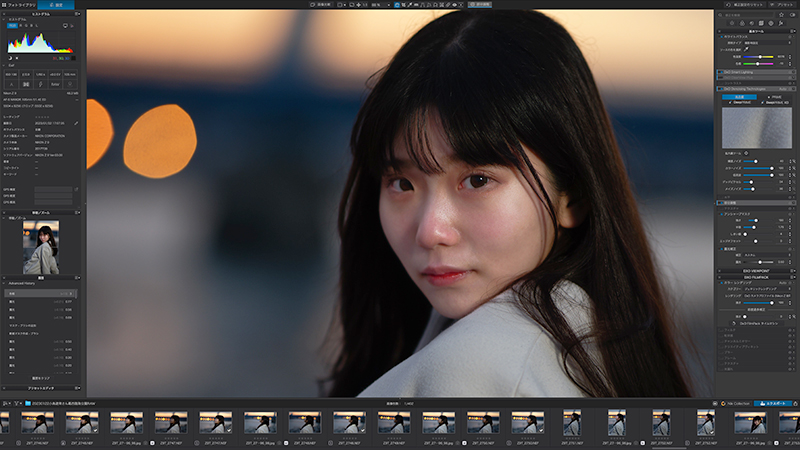800x450 pixels.
Task: Adjust the green-magenta tint slider
Action: click(x=758, y=64)
